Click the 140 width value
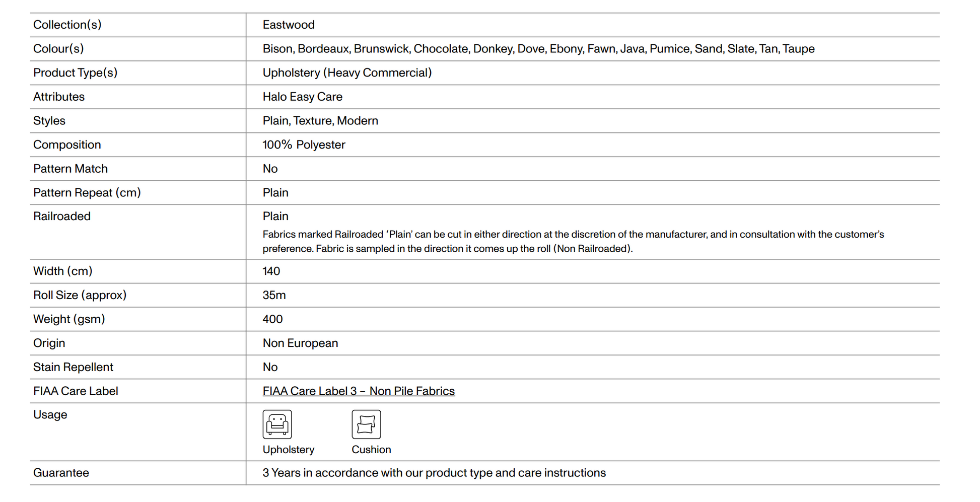The image size is (980, 502). (x=271, y=271)
